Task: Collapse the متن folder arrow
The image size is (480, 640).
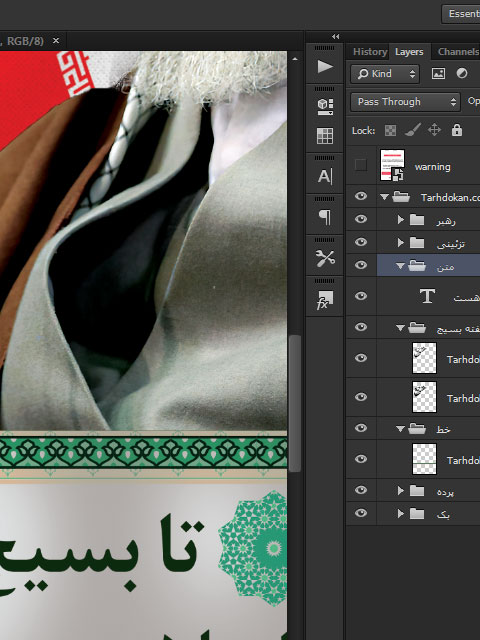Action: (x=400, y=266)
